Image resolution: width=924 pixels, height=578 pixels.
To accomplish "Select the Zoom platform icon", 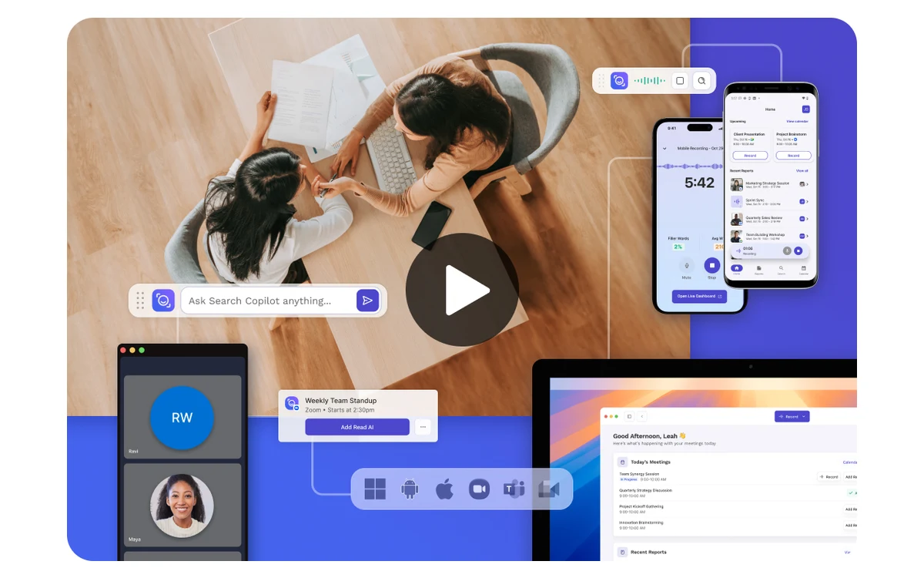I will click(479, 489).
